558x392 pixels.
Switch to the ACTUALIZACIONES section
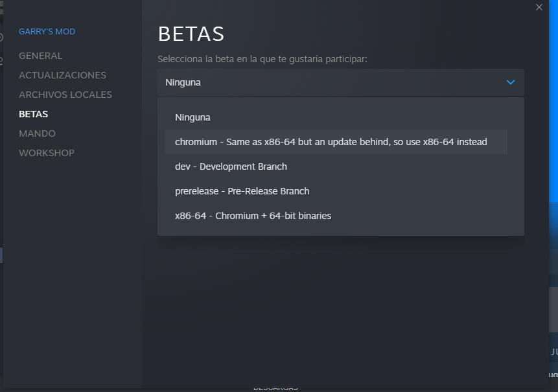[62, 75]
